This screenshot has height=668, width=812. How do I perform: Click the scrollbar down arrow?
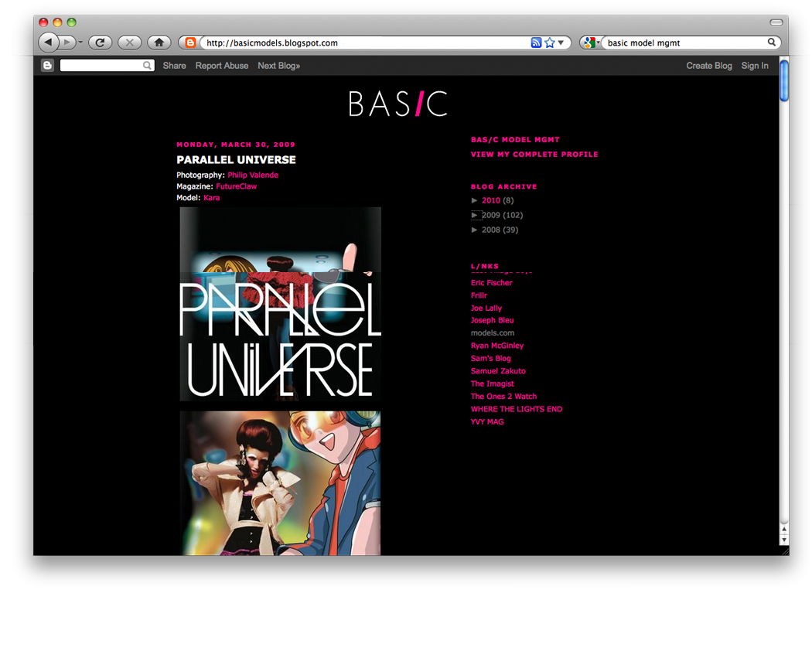pyautogui.click(x=784, y=540)
